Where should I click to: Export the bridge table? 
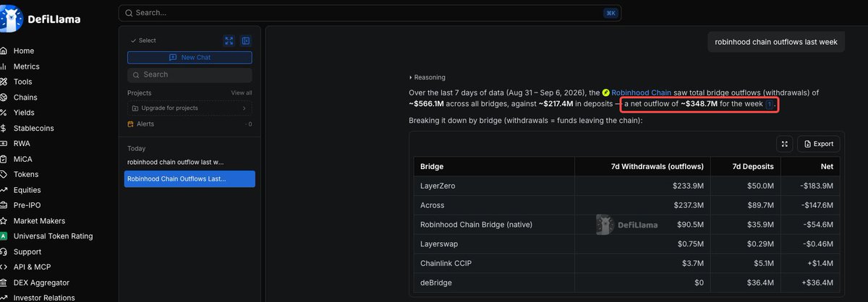819,144
